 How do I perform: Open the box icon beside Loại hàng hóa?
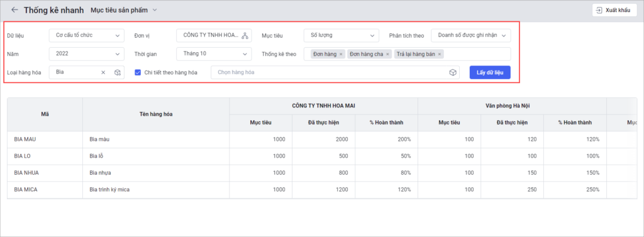[x=117, y=72]
